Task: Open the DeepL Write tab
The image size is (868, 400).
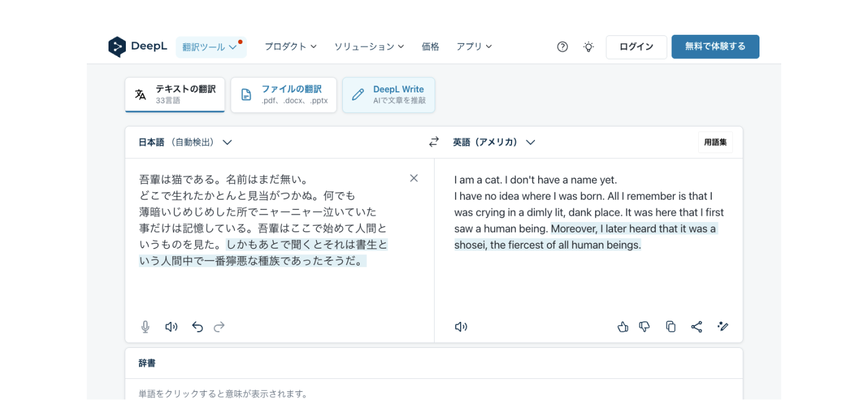Action: (389, 95)
